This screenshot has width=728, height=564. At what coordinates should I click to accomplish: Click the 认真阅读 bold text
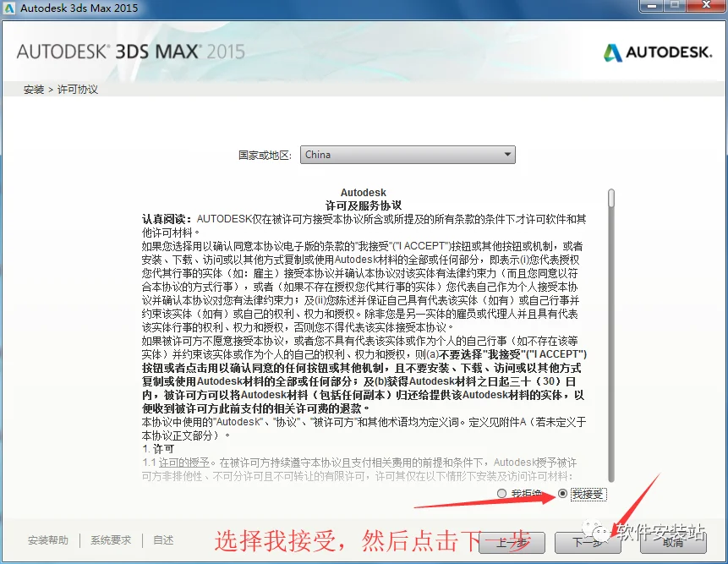(x=167, y=219)
